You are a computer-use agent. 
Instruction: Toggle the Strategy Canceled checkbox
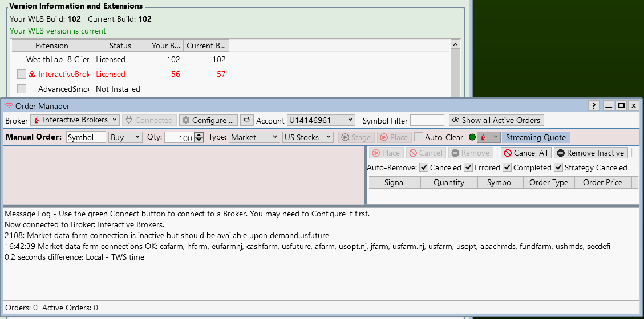[x=558, y=167]
